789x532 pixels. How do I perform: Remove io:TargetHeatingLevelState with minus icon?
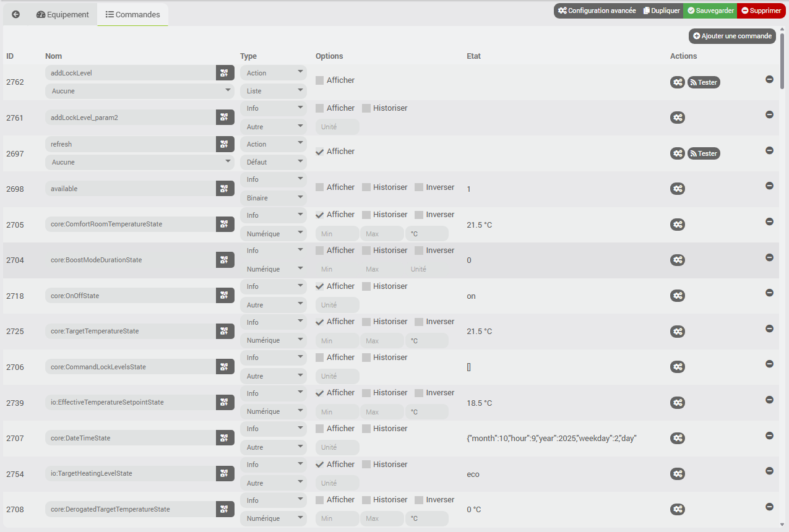[769, 471]
